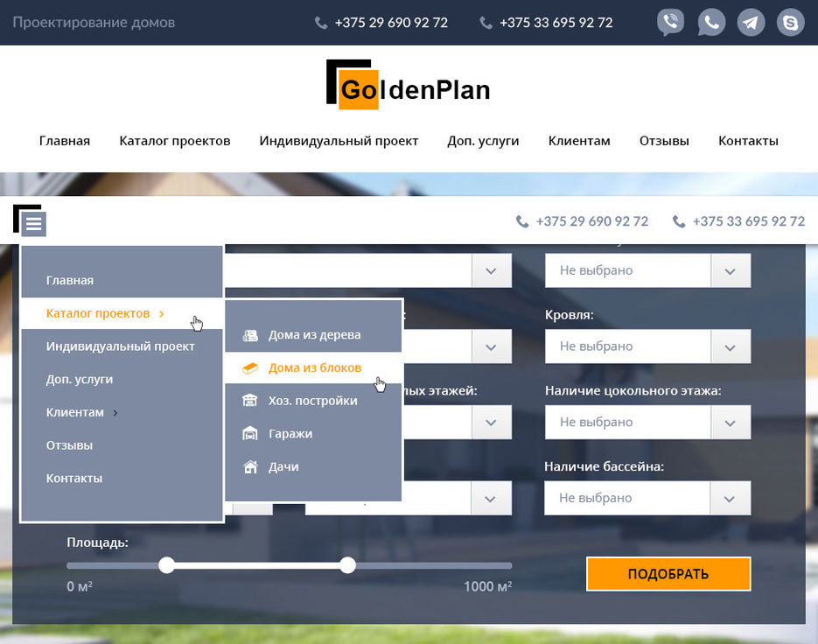Open Индивидуальный проект from the menu
The width and height of the screenshot is (818, 644).
click(x=120, y=346)
